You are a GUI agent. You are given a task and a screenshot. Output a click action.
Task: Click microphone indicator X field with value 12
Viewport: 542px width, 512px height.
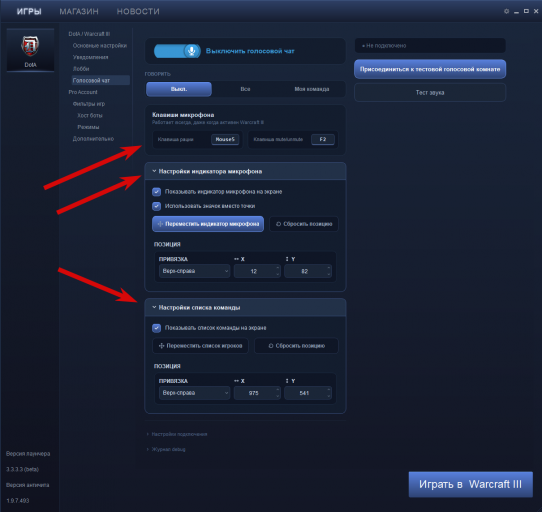[257, 271]
